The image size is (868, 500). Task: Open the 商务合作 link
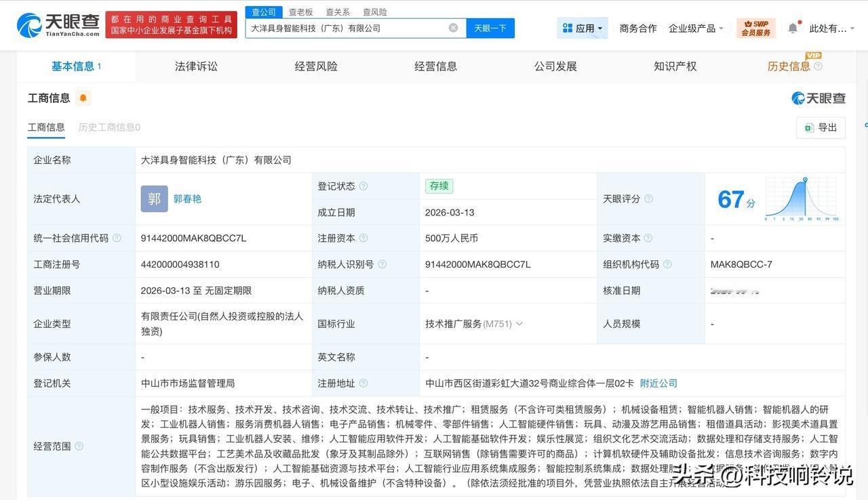tap(638, 28)
